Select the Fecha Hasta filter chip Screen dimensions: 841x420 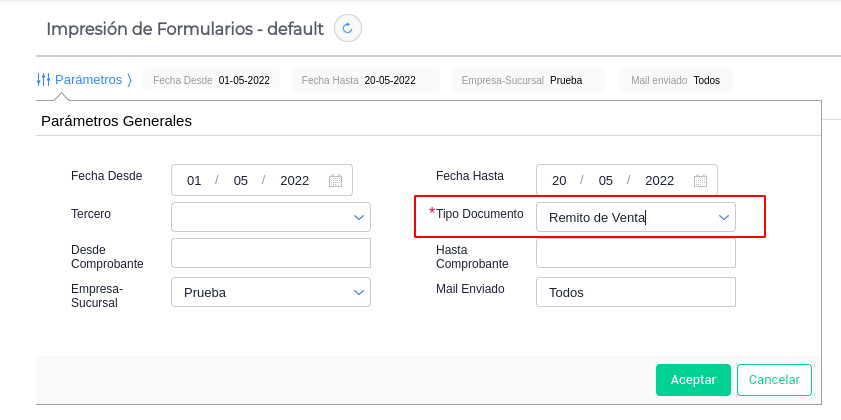point(366,80)
